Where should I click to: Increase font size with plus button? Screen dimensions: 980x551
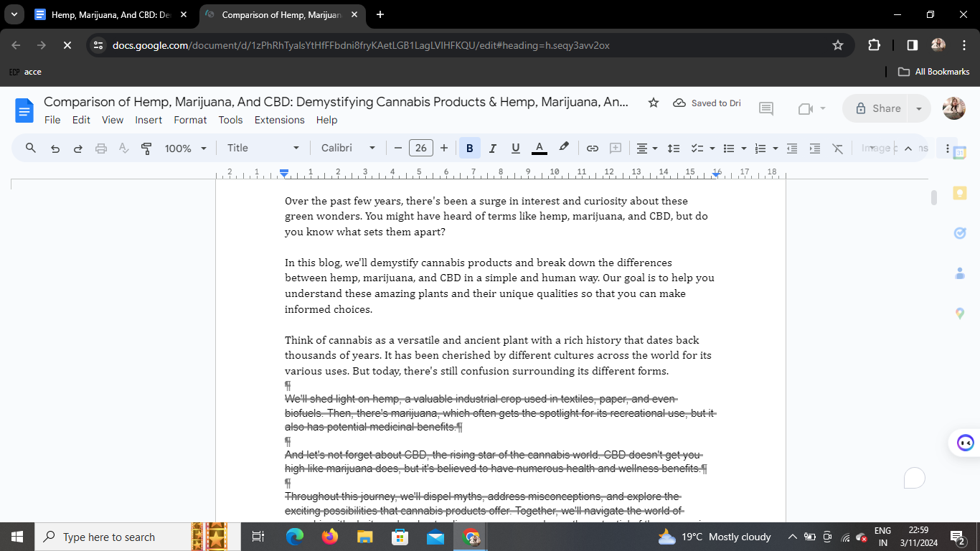pos(444,149)
